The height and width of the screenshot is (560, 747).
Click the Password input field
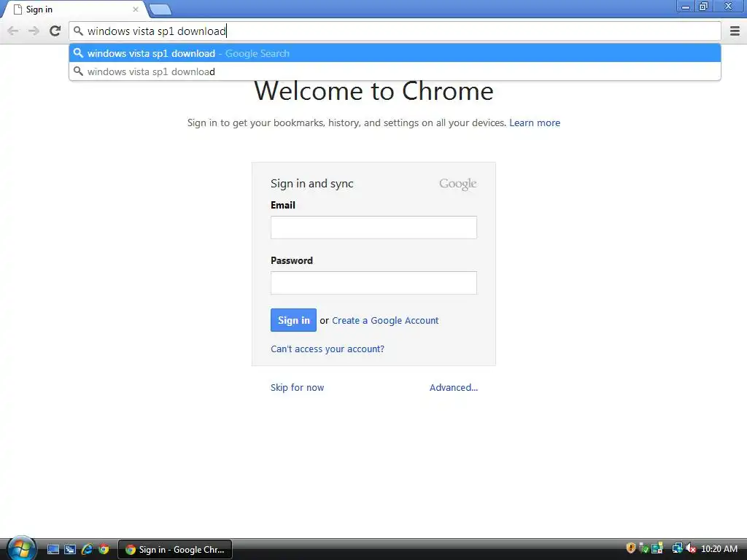click(373, 283)
